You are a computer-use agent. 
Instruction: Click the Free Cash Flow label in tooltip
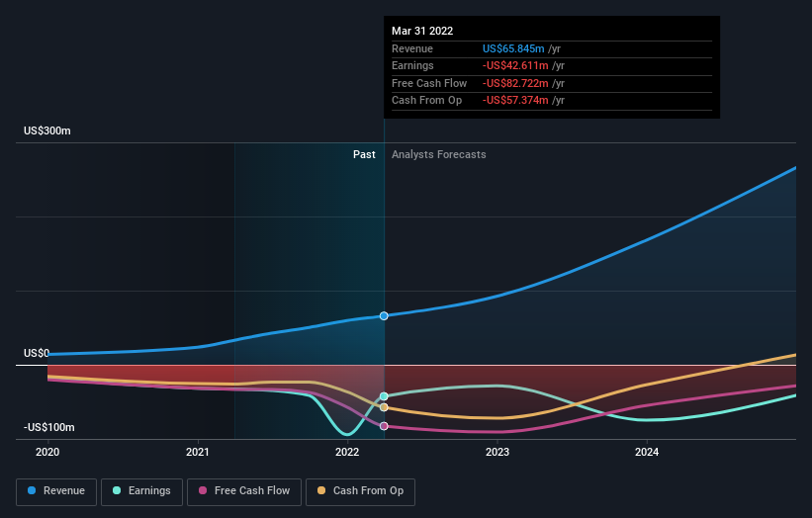[x=429, y=83]
